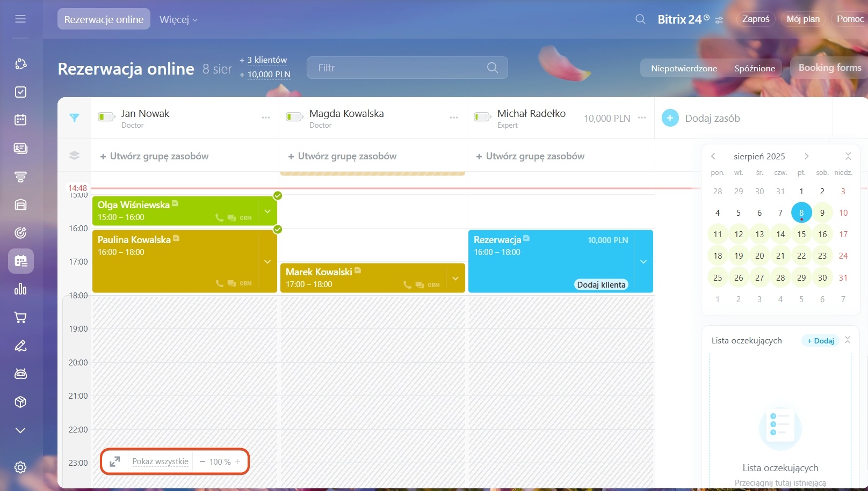868x491 pixels.
Task: Click the search magnifier in top bar
Action: (x=640, y=19)
